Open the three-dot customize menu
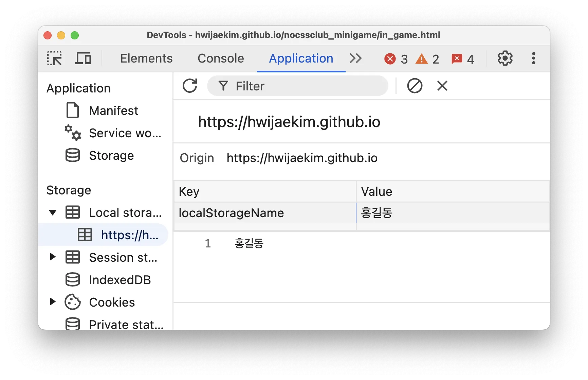 pos(534,58)
